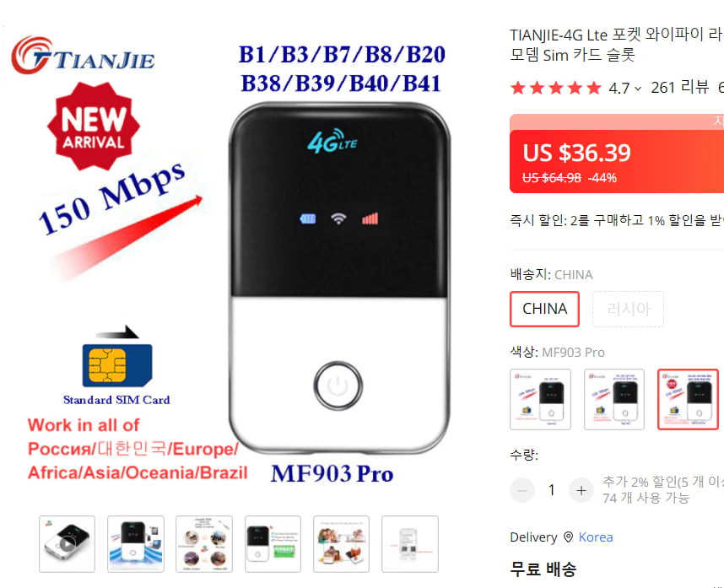Open the 261 reviews link
724x588 pixels.
(x=679, y=87)
